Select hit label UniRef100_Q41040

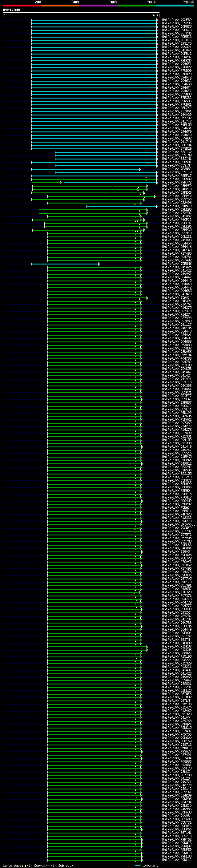(177, 50)
